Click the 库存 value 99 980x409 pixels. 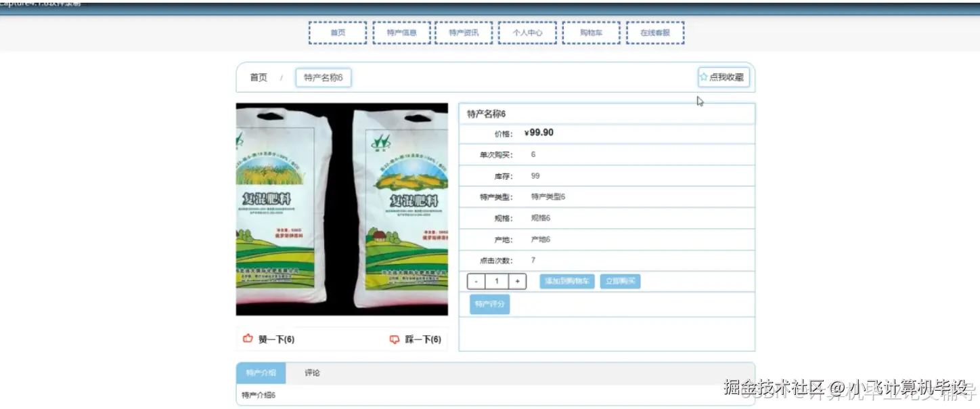(535, 176)
